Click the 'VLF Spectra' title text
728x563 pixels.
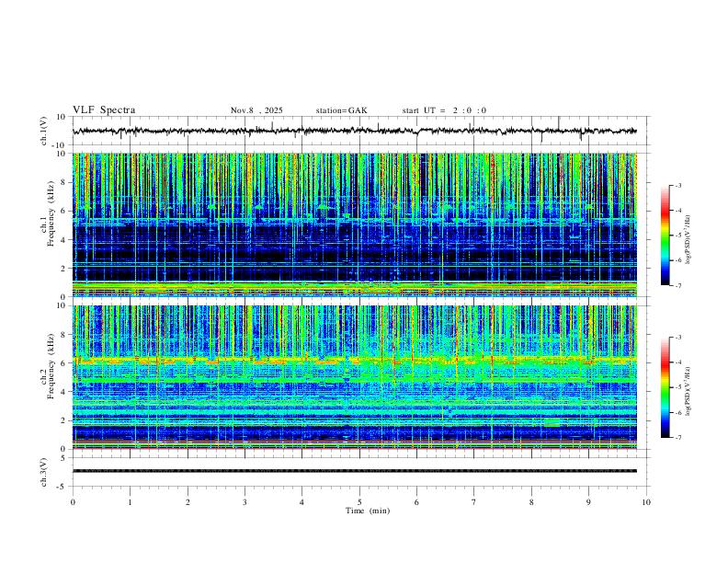click(x=104, y=109)
